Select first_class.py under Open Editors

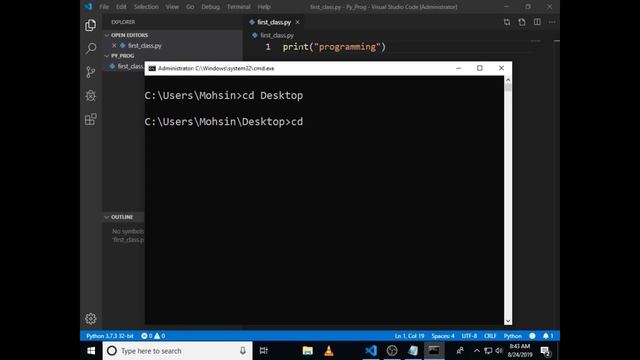(x=144, y=45)
